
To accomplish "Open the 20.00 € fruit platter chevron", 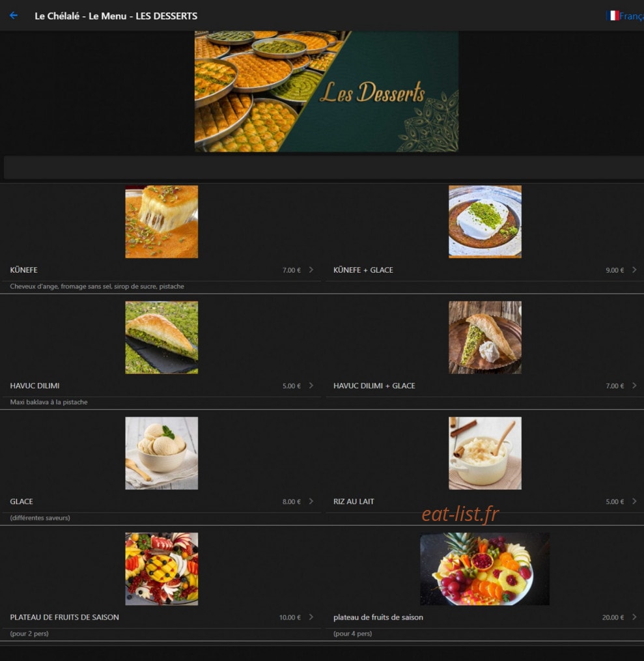I will click(634, 617).
